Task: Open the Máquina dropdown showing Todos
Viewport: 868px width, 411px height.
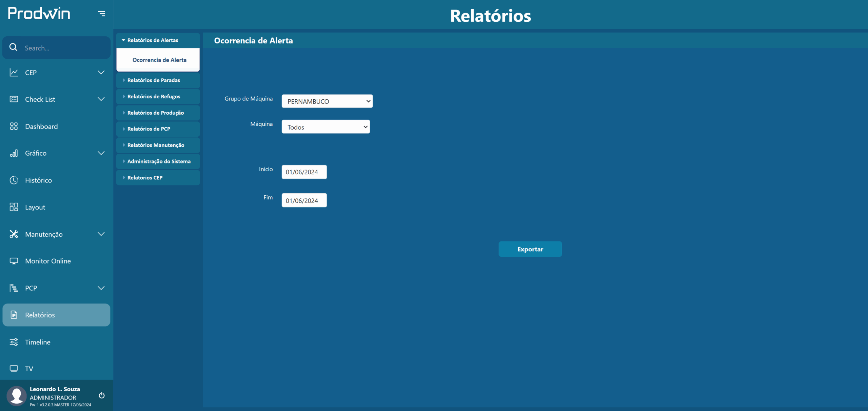Action: click(326, 127)
